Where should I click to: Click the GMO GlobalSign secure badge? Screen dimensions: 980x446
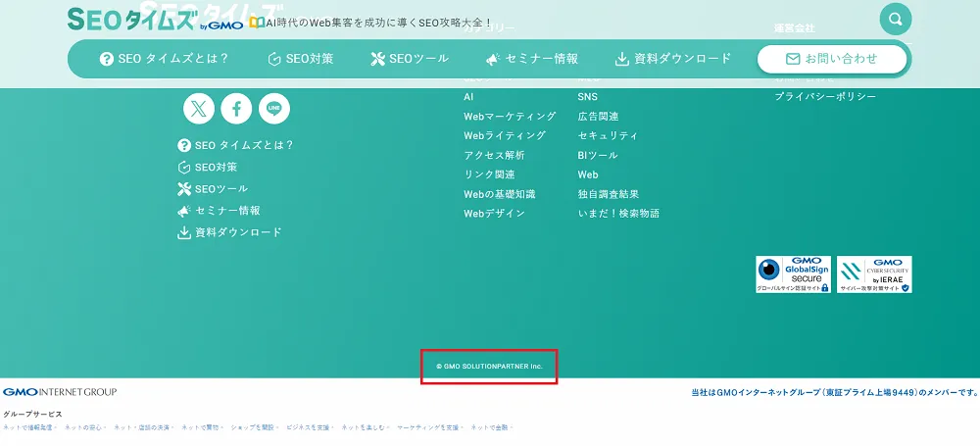(793, 274)
